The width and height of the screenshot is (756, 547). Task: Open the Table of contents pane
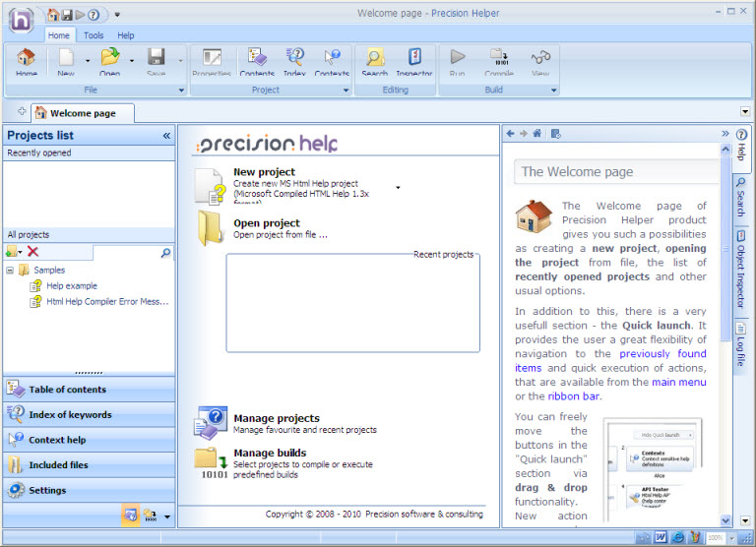tap(89, 389)
